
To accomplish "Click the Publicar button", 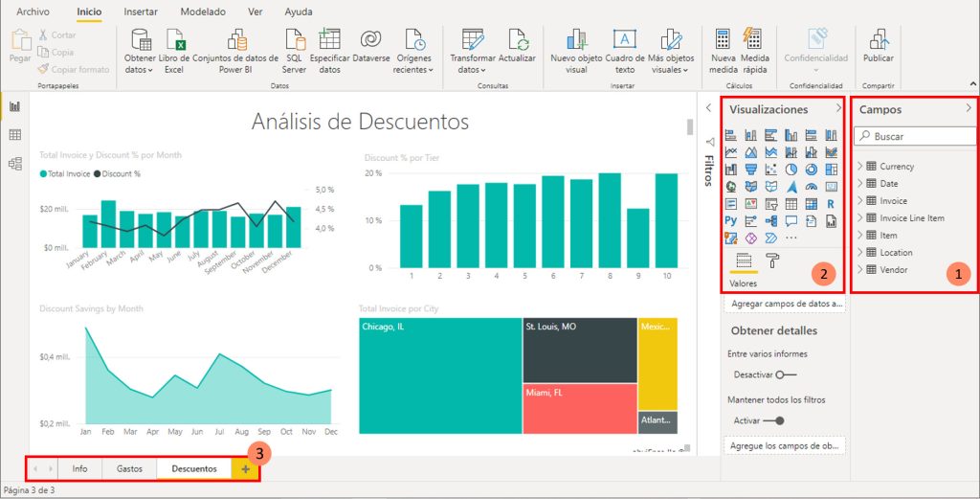I will pos(879,46).
